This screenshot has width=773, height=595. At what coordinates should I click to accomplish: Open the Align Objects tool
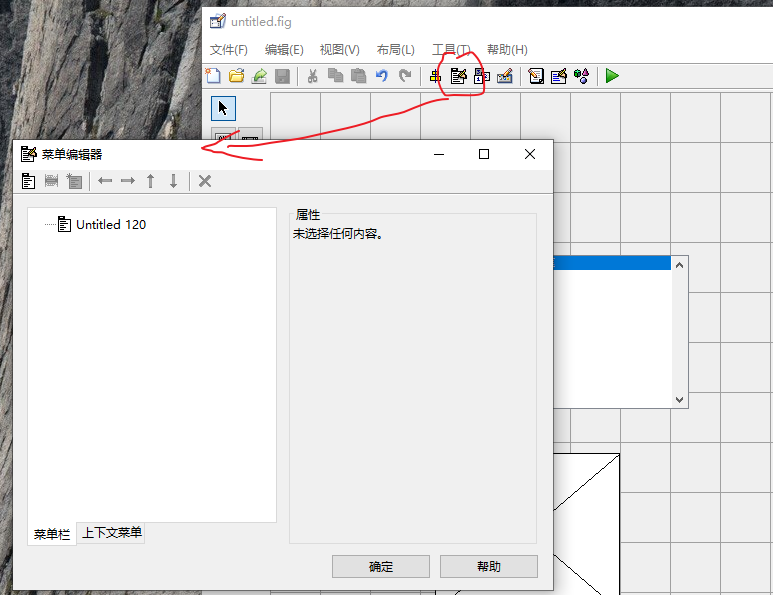pos(435,76)
